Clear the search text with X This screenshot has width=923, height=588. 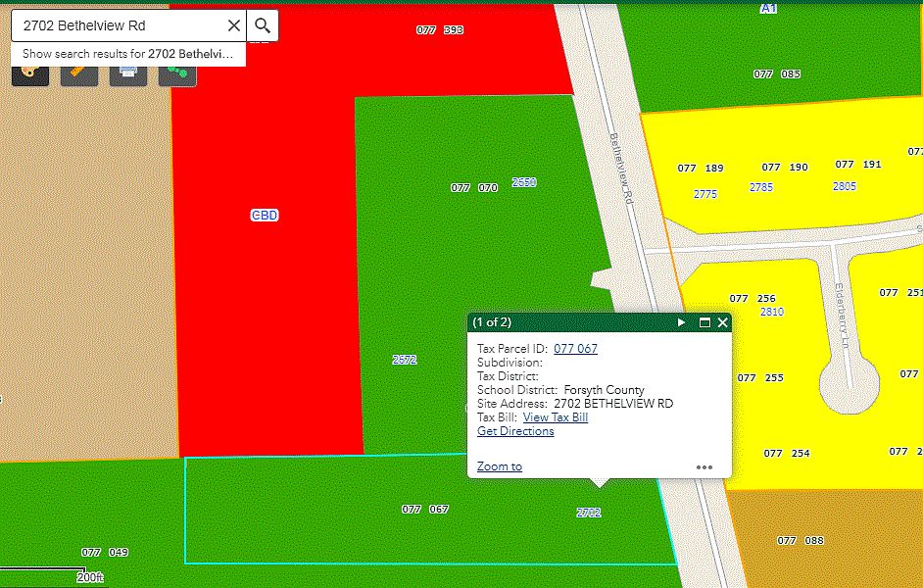coord(233,26)
